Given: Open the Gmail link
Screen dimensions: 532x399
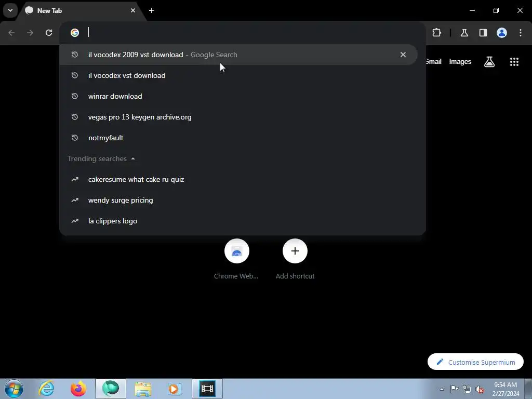Looking at the screenshot, I should click(x=433, y=61).
